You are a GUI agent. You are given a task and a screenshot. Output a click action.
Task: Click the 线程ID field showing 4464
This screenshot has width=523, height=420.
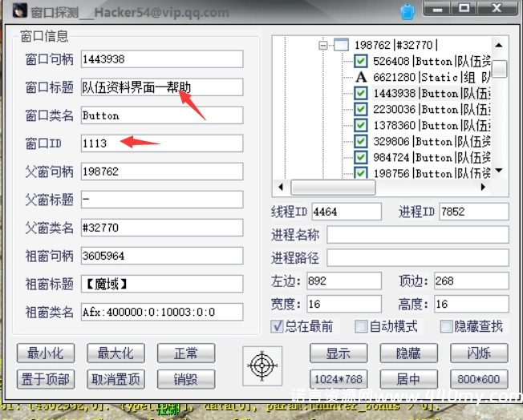(347, 212)
